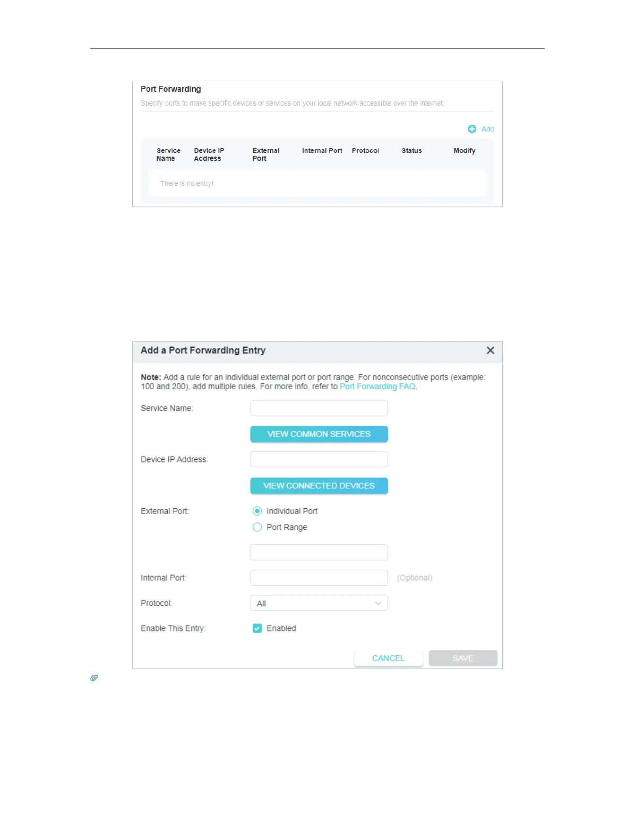Select the Port Range radio button
The image size is (635, 840).
(x=258, y=527)
